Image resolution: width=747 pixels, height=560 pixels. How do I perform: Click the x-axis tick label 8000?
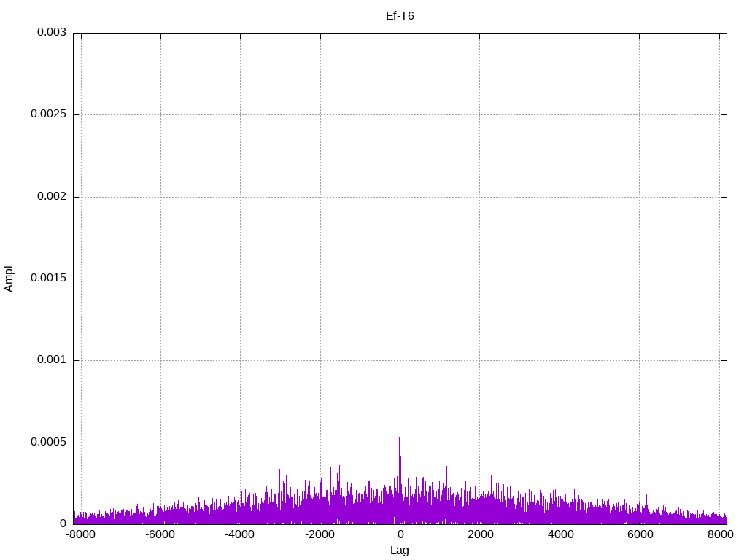pos(720,534)
